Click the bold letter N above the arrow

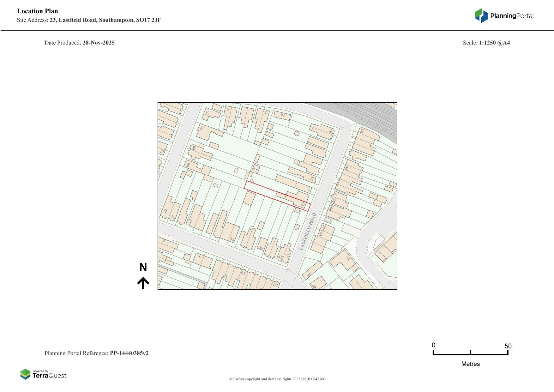(144, 267)
